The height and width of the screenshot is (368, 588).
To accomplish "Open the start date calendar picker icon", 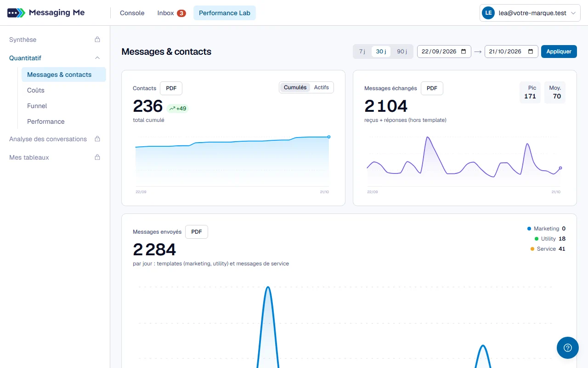I will pyautogui.click(x=464, y=52).
